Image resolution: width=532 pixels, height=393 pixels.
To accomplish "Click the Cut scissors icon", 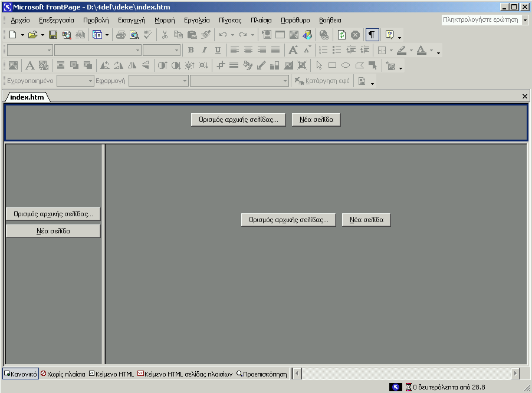I will click(x=165, y=35).
